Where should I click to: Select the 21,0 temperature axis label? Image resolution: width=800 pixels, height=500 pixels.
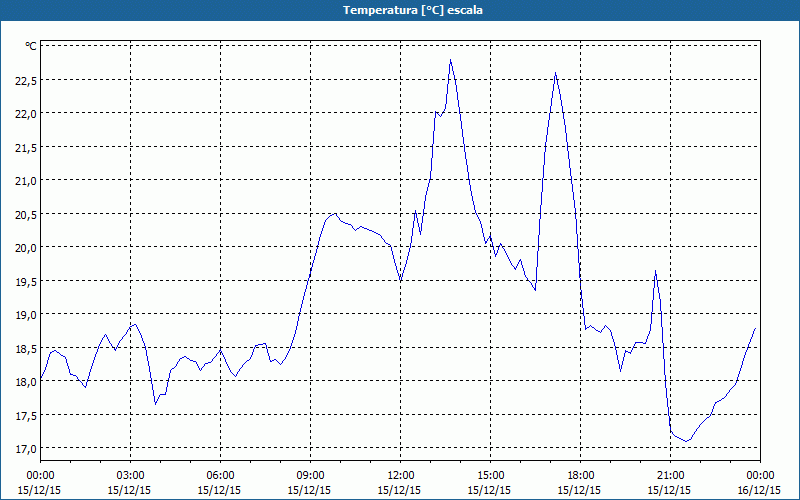click(26, 181)
